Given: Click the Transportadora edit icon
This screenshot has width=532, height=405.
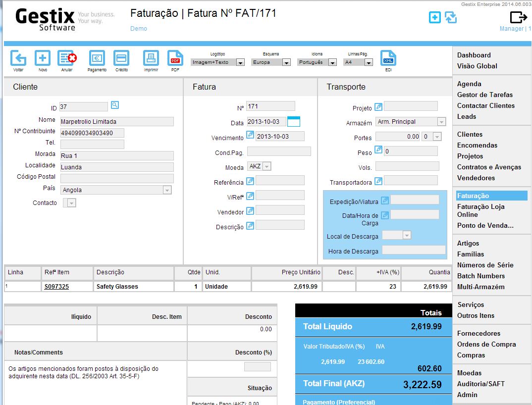Looking at the screenshot, I should (378, 181).
